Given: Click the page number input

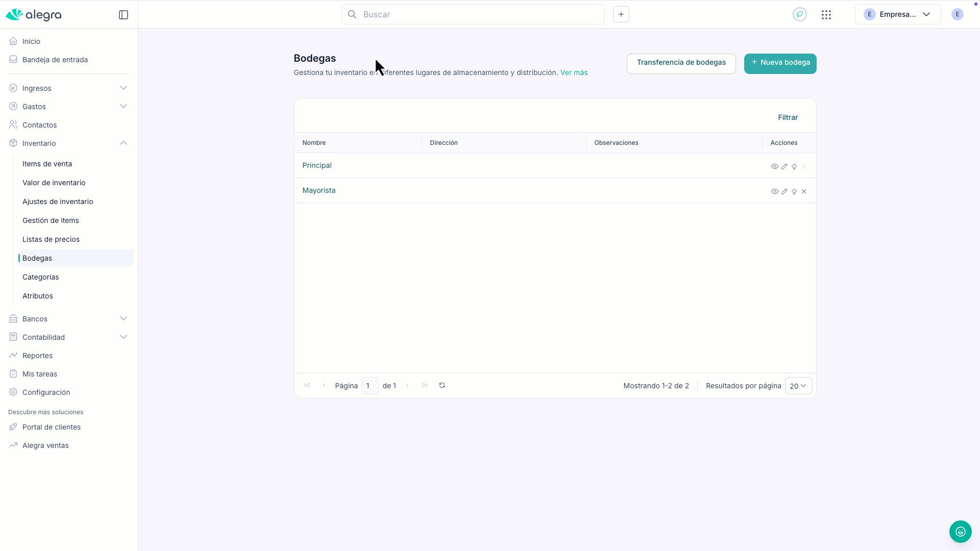Looking at the screenshot, I should tap(370, 386).
